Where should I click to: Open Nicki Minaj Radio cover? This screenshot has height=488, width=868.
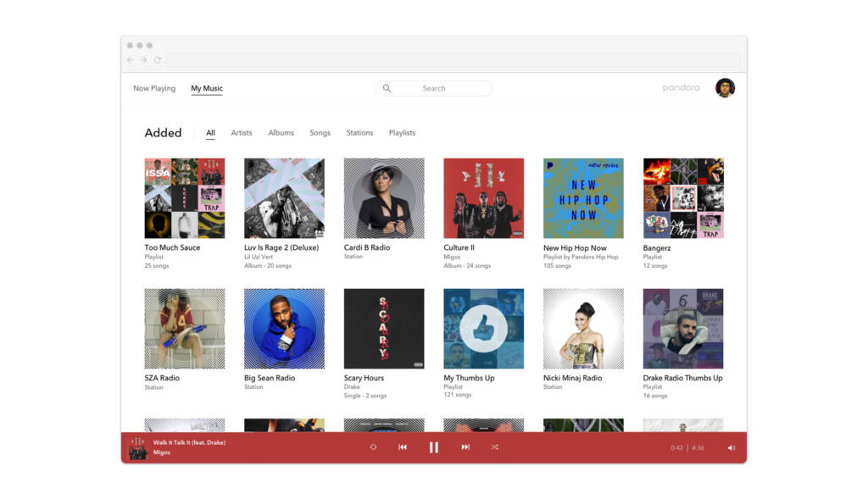[583, 329]
